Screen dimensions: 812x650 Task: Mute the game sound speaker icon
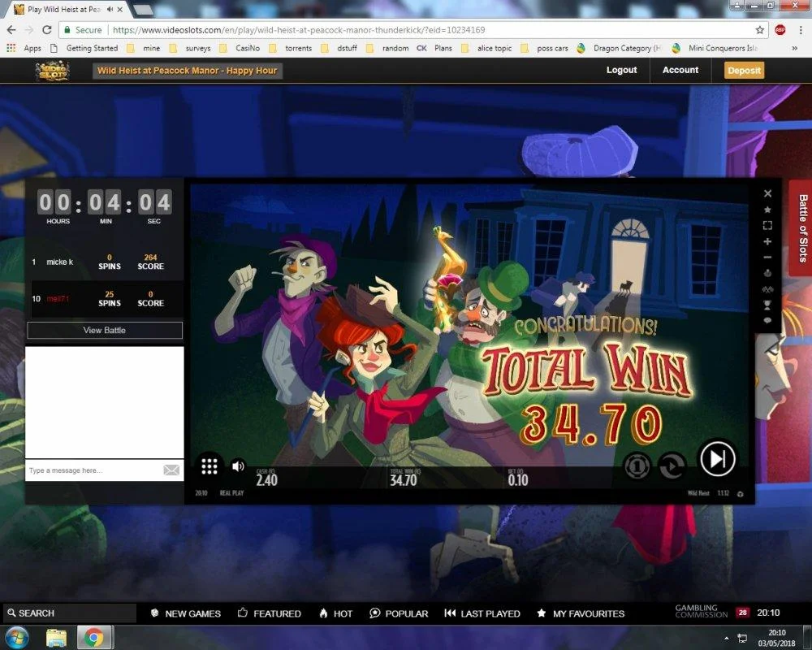point(238,466)
